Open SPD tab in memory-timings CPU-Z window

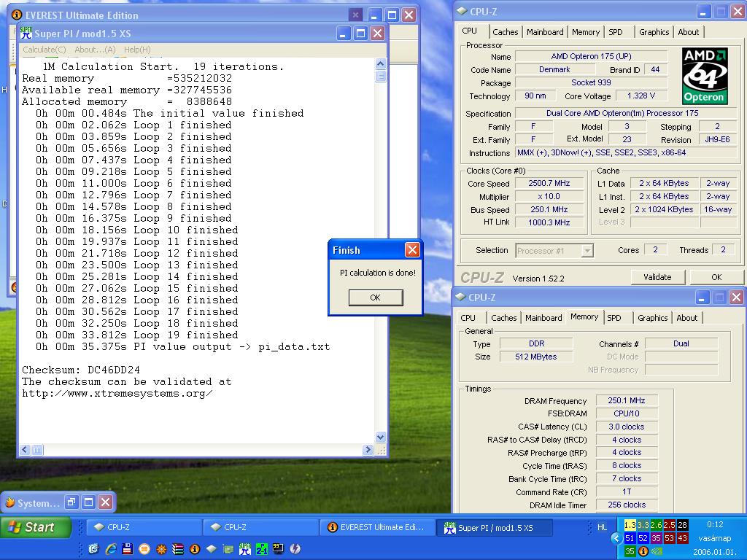coord(614,318)
